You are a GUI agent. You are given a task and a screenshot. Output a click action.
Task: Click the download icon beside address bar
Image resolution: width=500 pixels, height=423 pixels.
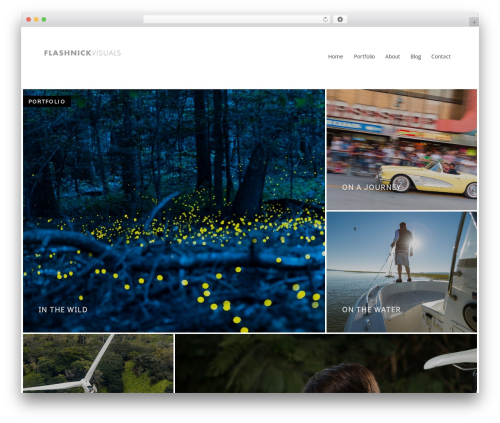pyautogui.click(x=340, y=20)
